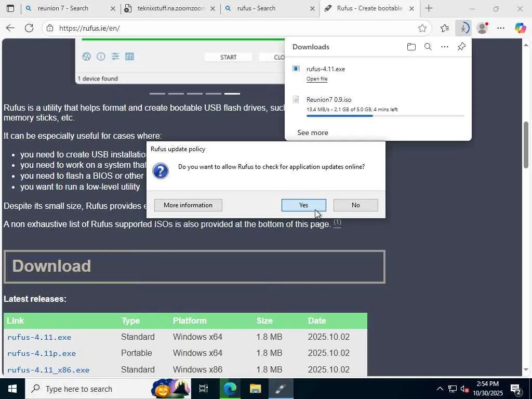Open the notification center
The width and height of the screenshot is (532, 399).
pyautogui.click(x=516, y=389)
